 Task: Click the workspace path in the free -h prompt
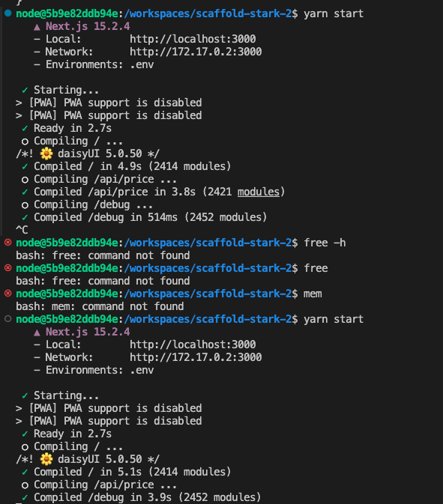[x=208, y=243]
